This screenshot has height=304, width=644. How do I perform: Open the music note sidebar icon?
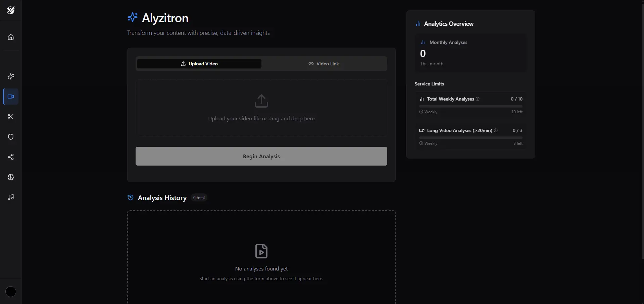(11, 197)
